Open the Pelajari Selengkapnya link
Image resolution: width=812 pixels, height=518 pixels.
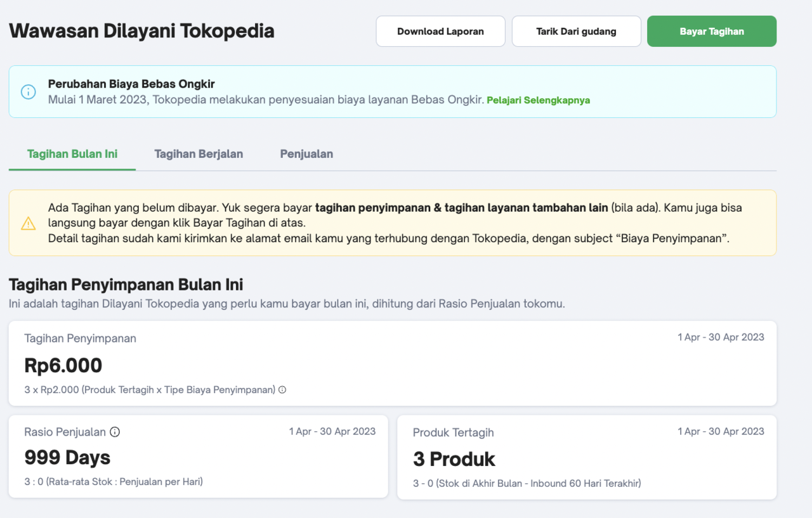click(x=538, y=100)
